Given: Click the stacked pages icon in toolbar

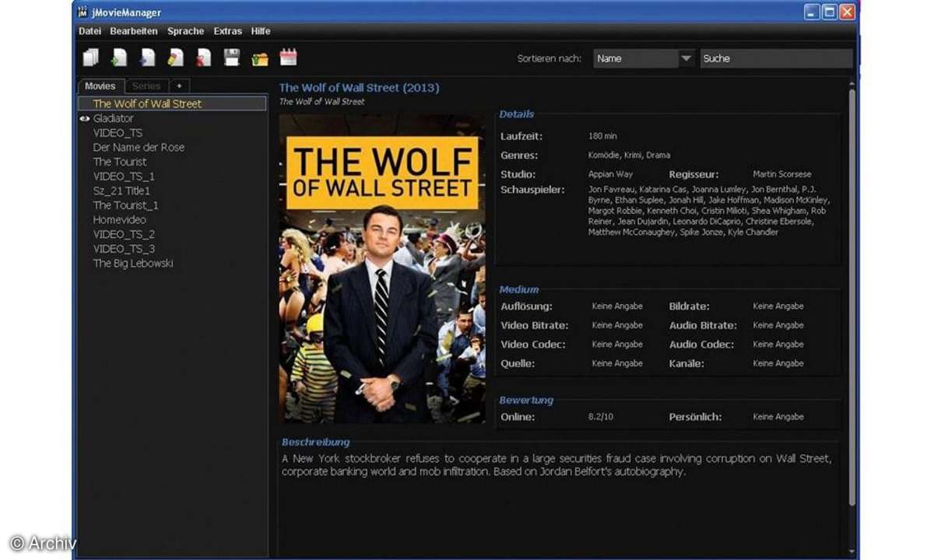Looking at the screenshot, I should (x=91, y=58).
